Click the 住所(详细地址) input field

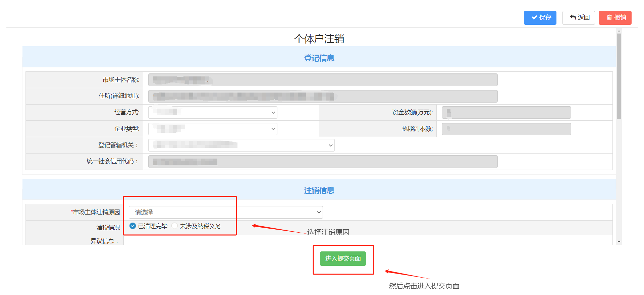(323, 96)
